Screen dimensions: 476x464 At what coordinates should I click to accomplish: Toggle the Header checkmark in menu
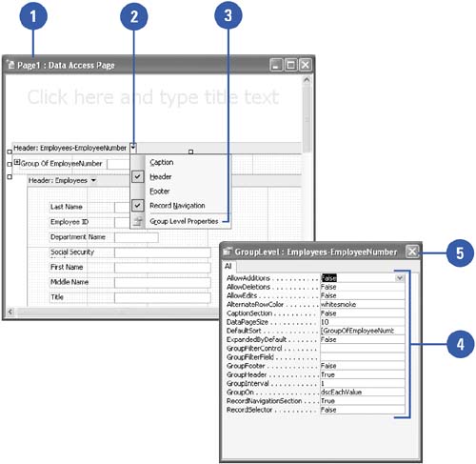click(138, 176)
